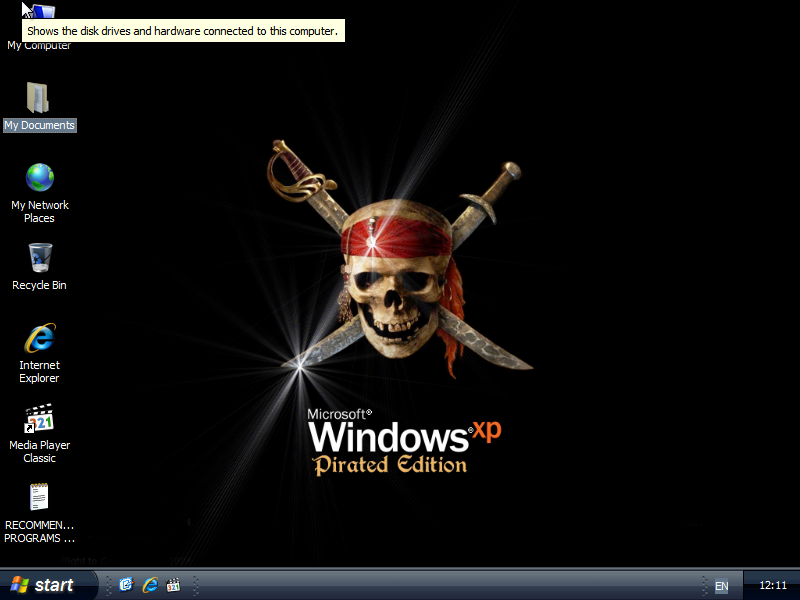Select the My Documents folder icon

pos(38,97)
